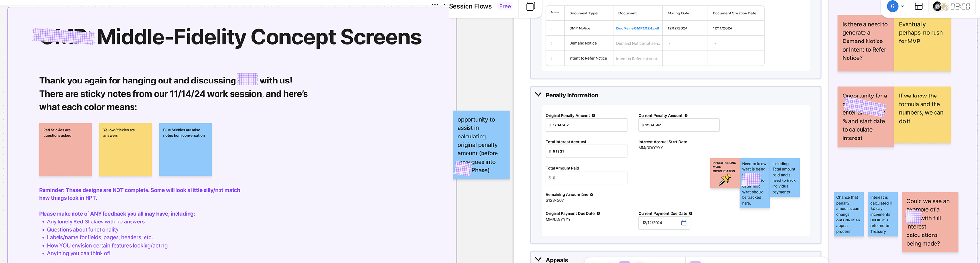
Task: Click the Document Type column header
Action: click(583, 13)
